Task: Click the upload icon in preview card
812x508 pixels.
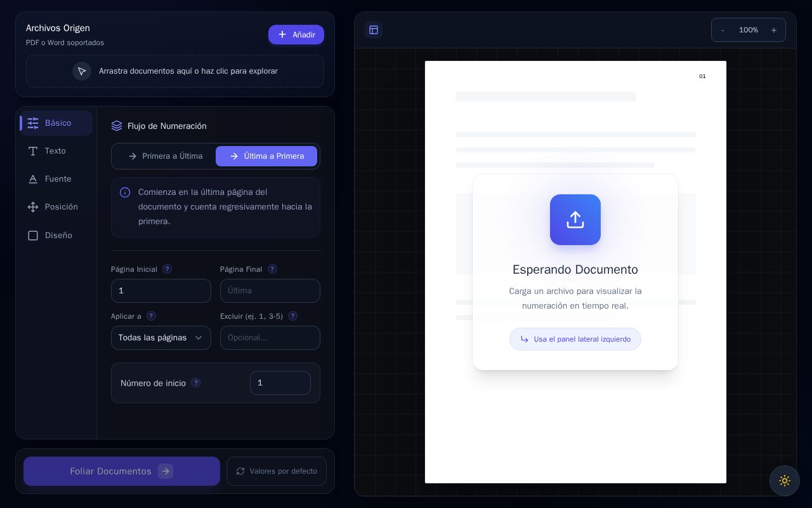Action: 575,220
